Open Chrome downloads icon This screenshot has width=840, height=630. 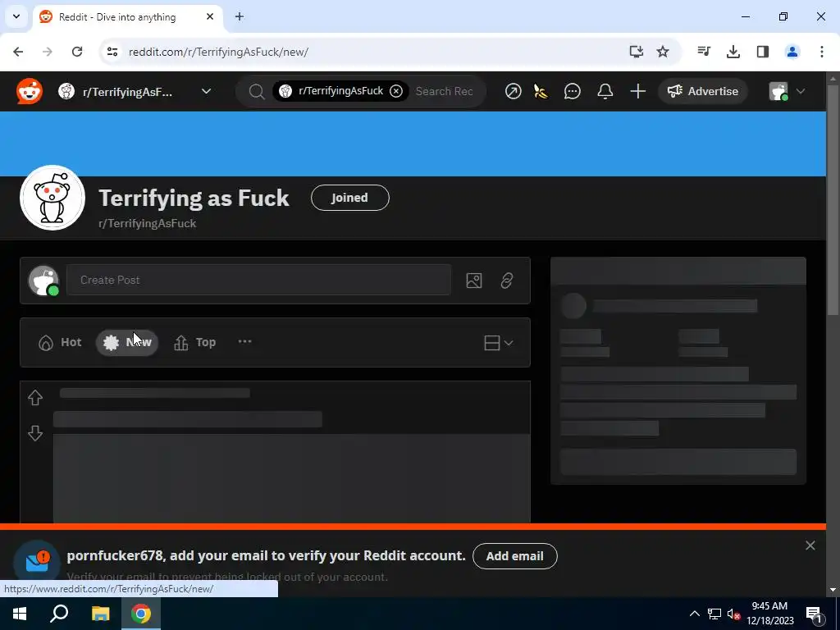tap(733, 52)
